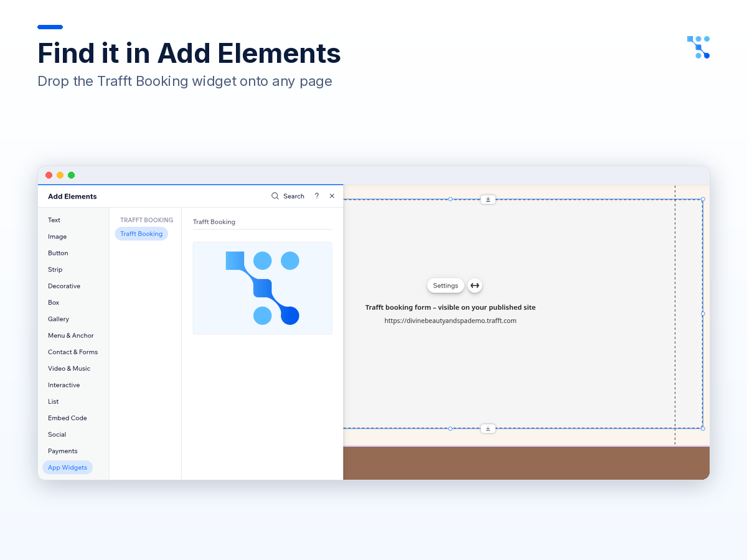Select the Strip category
Viewport: 747px width, 560px height.
coord(55,269)
